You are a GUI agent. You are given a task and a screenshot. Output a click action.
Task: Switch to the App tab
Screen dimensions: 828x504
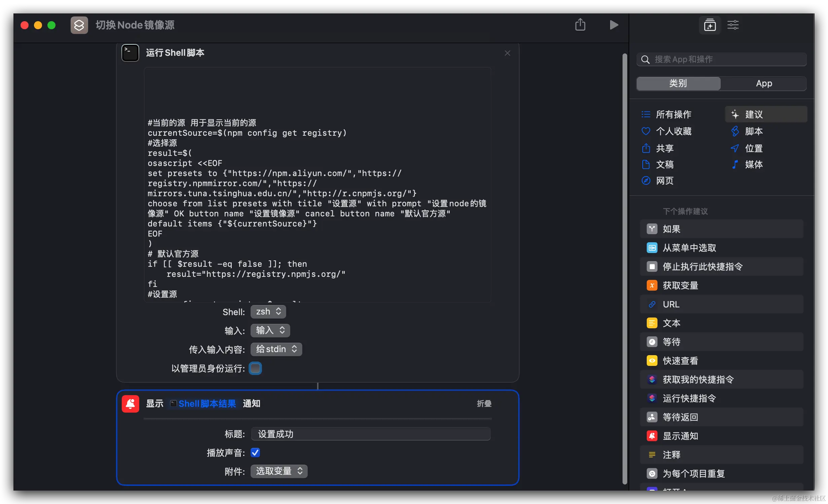pyautogui.click(x=764, y=83)
